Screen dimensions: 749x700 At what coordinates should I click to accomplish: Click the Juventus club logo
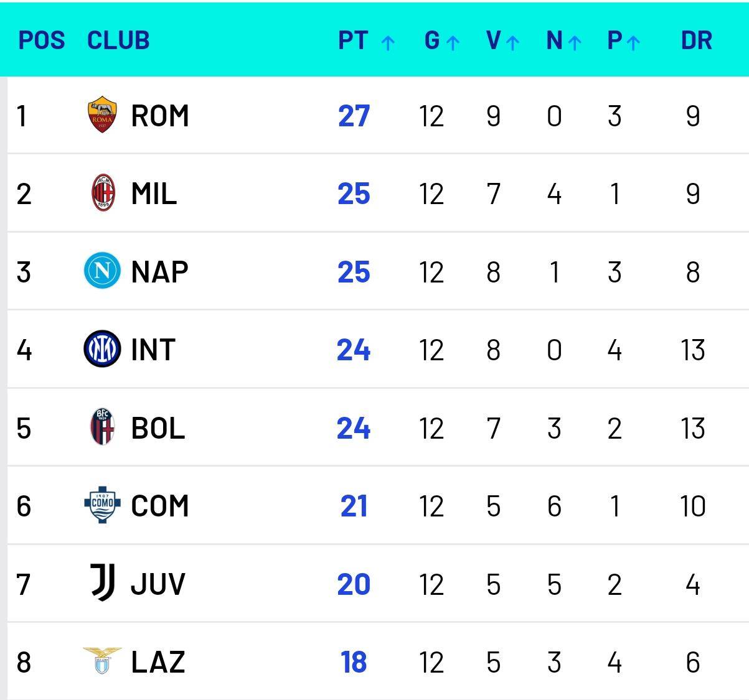pos(103,583)
